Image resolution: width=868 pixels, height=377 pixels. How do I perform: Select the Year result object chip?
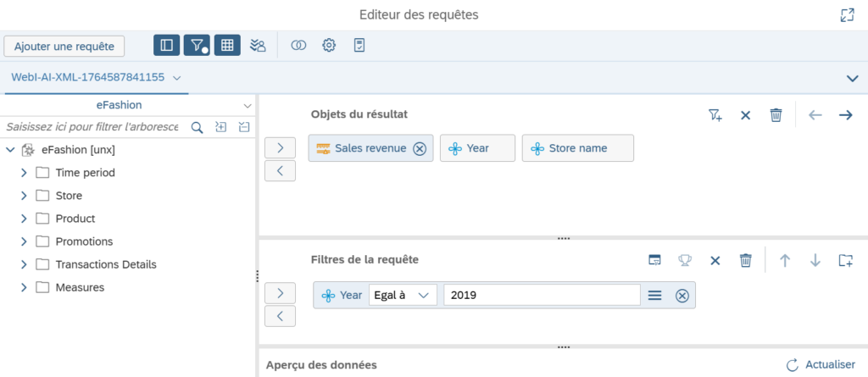coord(477,148)
